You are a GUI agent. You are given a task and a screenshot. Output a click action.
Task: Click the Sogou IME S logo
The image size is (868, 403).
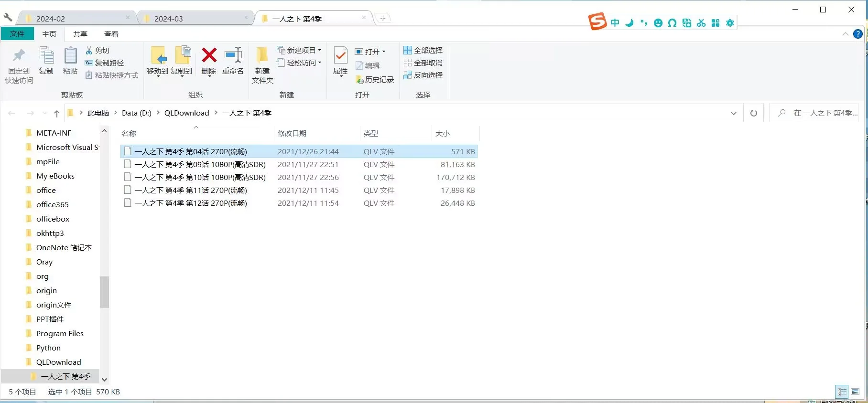click(x=597, y=21)
